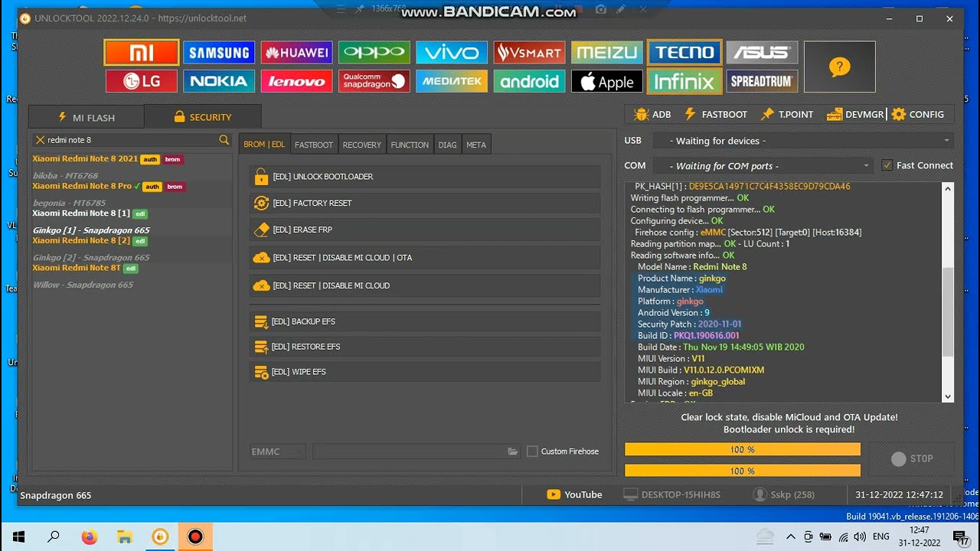
Task: Open the Spreadtrum brand tile
Action: 762,81
